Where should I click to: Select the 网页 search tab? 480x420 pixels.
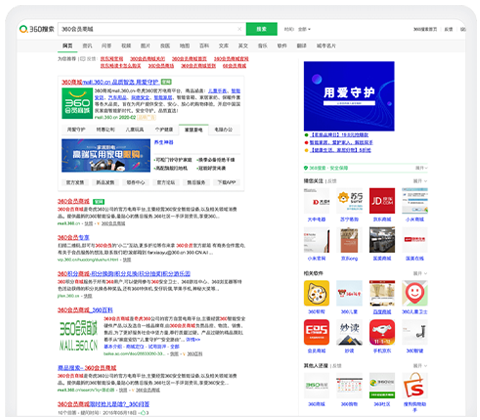point(67,46)
